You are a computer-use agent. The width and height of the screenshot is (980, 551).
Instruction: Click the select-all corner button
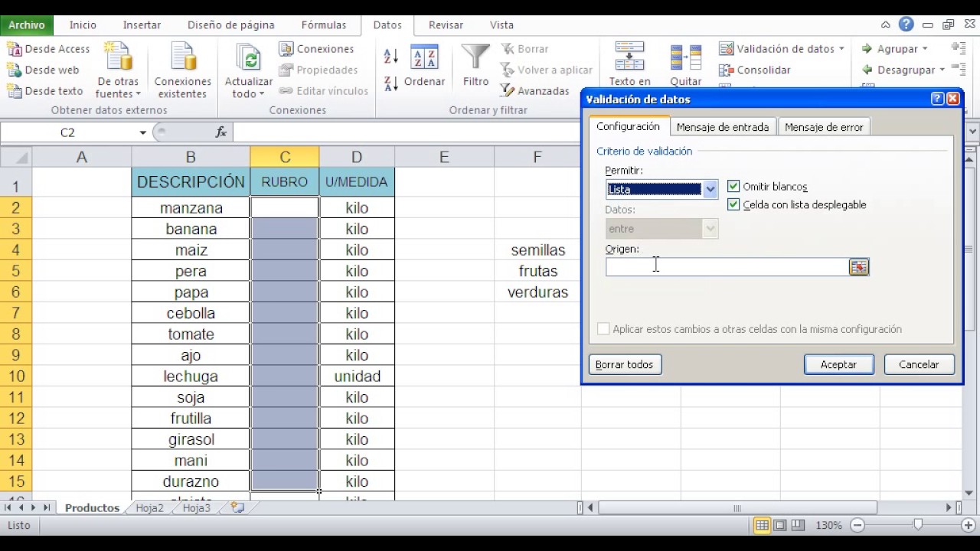coord(16,157)
